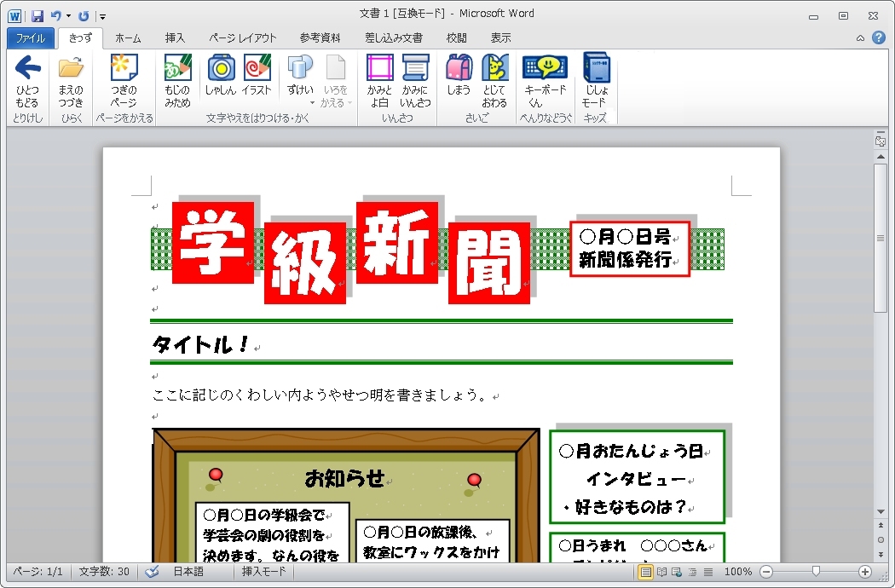Print with かみにいんさつ icon

pyautogui.click(x=415, y=68)
